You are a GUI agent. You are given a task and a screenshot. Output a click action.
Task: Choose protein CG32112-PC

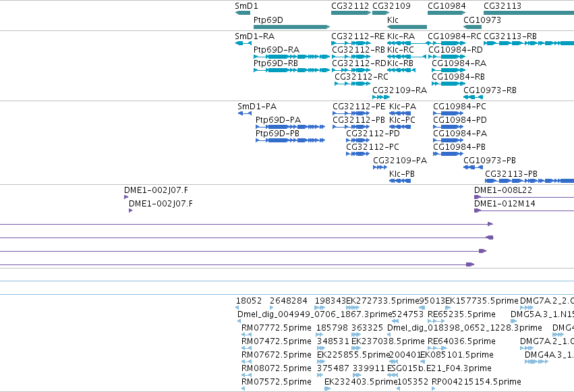point(372,147)
